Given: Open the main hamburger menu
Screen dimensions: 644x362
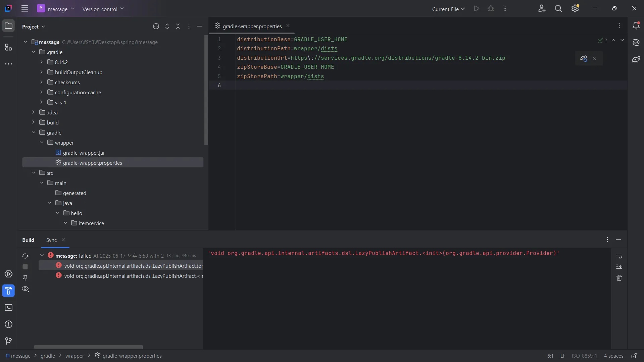Looking at the screenshot, I should point(24,9).
